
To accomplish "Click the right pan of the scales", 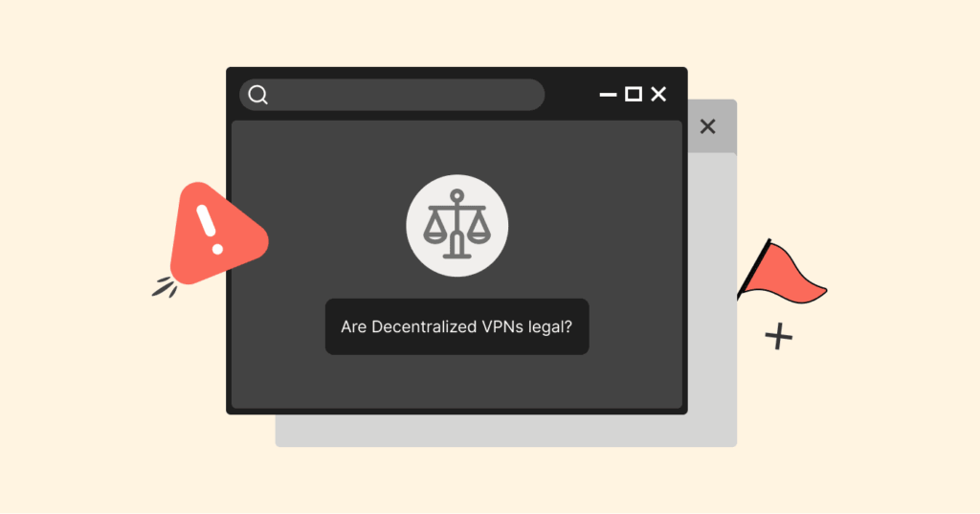I will (479, 228).
